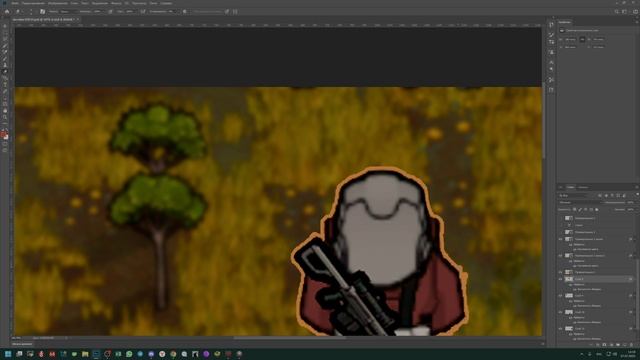Image resolution: width=640 pixels, height=360 pixels.
Task: Open the Фильтр menu
Action: pyautogui.click(x=116, y=3)
